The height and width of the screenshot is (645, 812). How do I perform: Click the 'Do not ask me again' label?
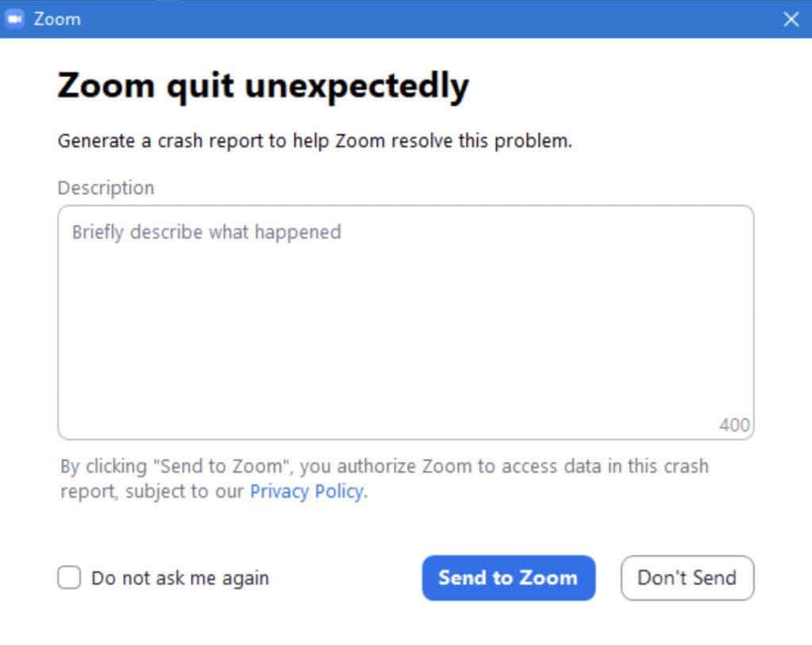tap(180, 578)
